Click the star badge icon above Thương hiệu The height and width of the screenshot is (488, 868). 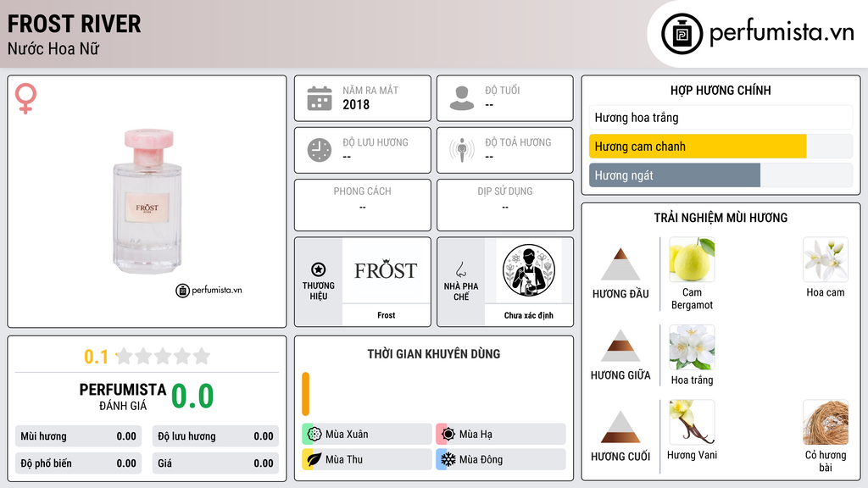[319, 269]
